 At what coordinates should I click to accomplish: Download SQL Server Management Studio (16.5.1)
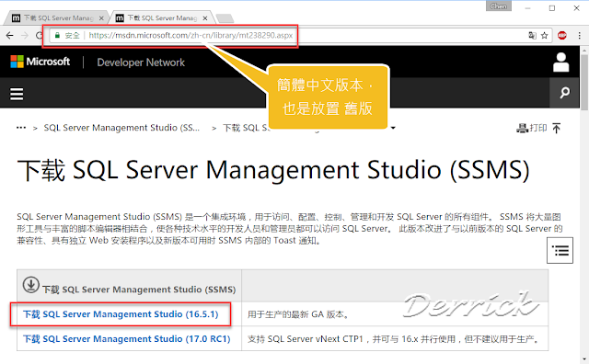[x=121, y=314]
